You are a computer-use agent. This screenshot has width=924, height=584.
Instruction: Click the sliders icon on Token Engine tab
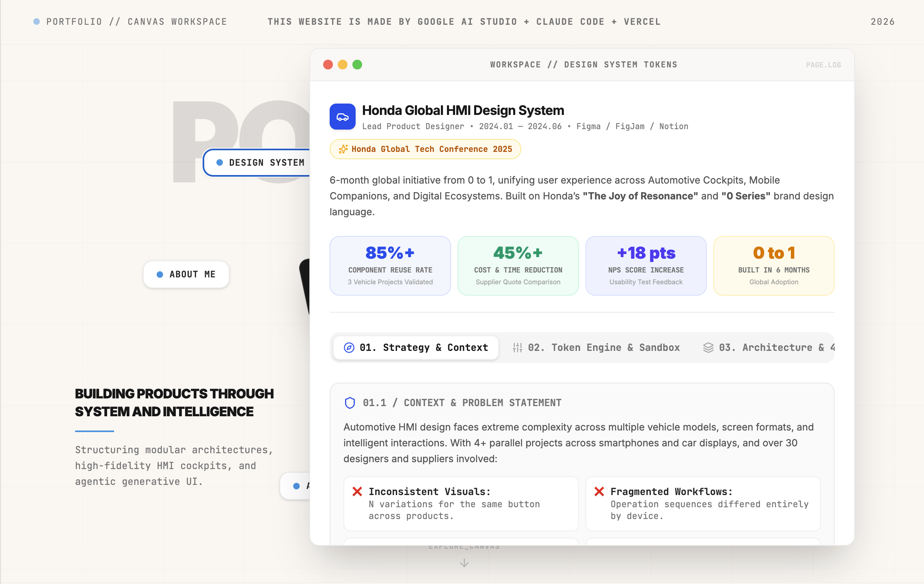[x=517, y=348]
